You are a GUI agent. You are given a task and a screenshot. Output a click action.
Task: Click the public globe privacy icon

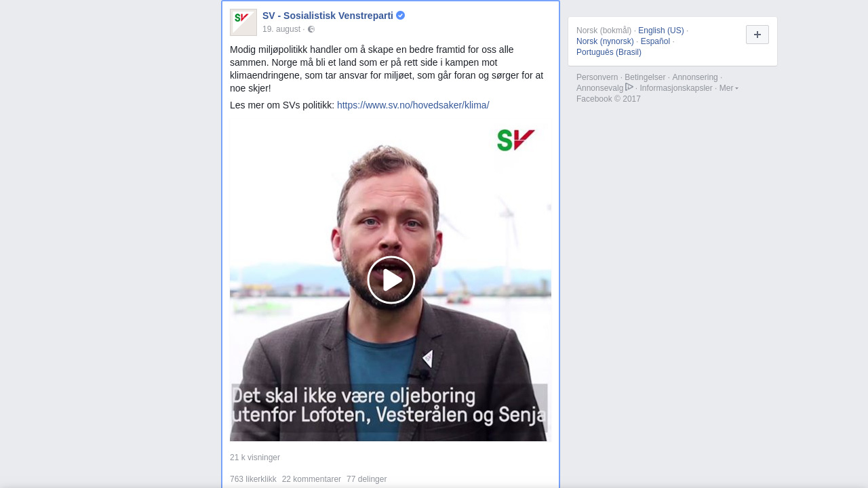pyautogui.click(x=311, y=29)
